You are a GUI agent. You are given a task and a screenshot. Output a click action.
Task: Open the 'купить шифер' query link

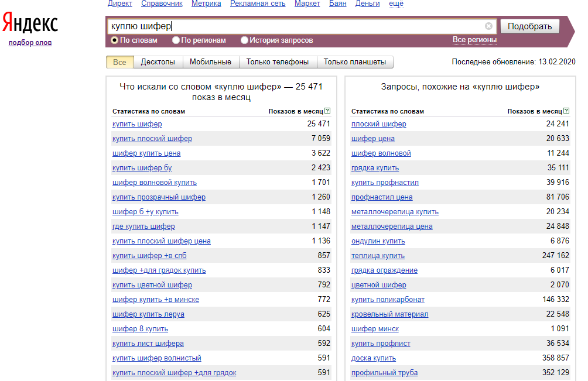(137, 124)
